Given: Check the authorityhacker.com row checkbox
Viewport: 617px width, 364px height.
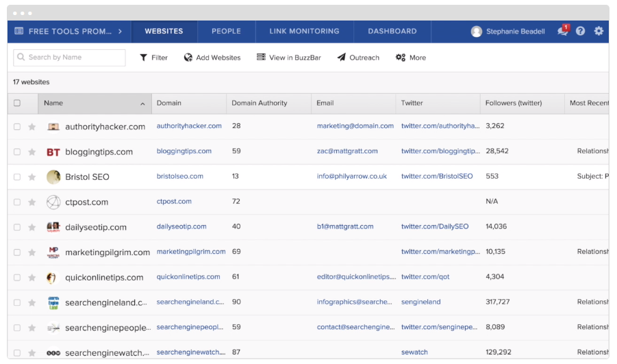Looking at the screenshot, I should 17,127.
